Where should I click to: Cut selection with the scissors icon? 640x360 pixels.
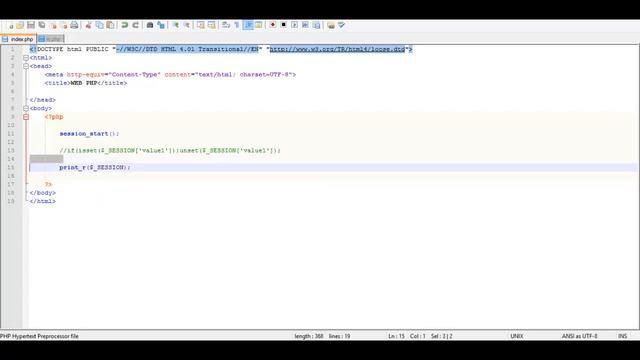coord(88,25)
